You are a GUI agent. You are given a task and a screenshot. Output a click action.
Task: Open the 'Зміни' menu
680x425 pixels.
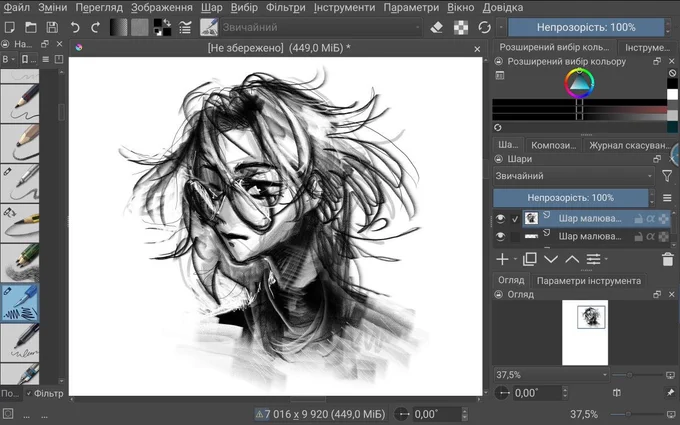pos(53,7)
